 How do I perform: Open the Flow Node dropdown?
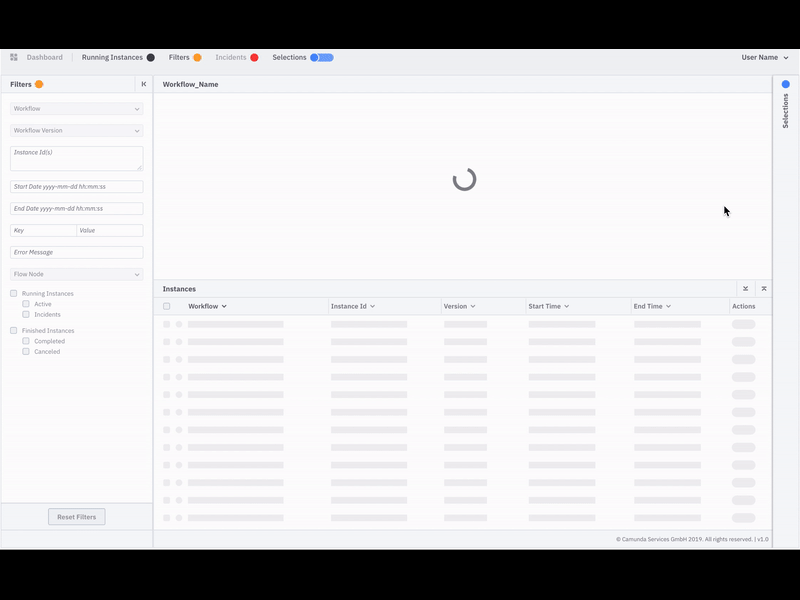[77, 273]
